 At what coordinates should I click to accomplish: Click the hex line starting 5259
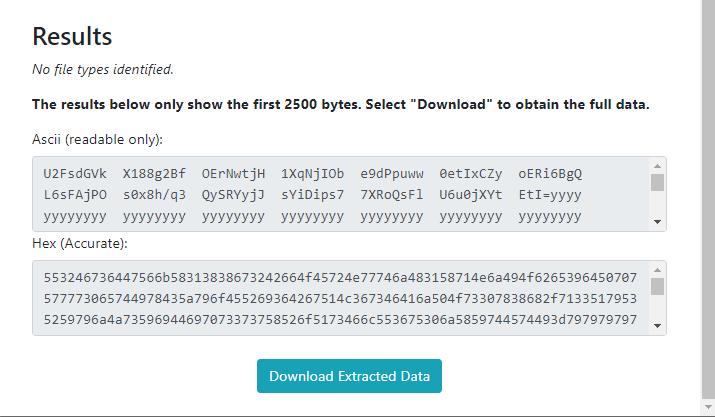pos(340,319)
